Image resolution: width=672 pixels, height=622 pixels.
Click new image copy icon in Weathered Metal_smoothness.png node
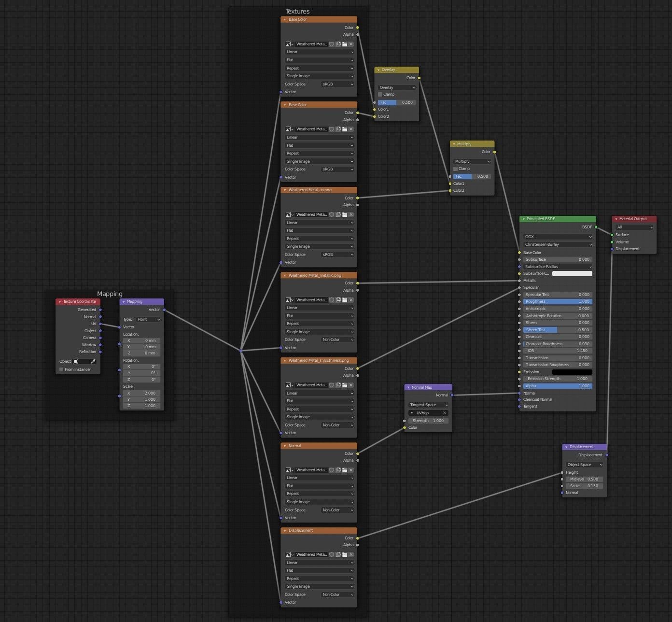[338, 385]
